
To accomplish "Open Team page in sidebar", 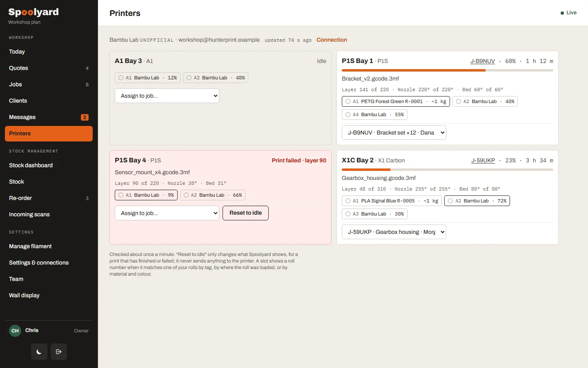I will [49, 279].
